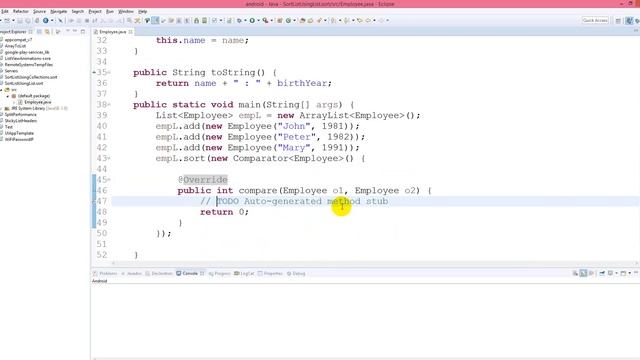The width and height of the screenshot is (640, 360).
Task: Collapse the toString method at line 35
Action: [x=109, y=72]
